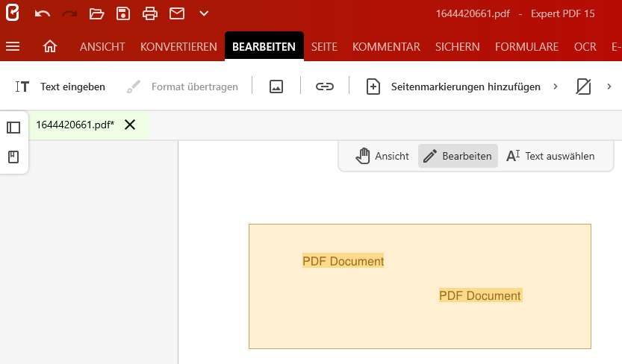Screen dimensions: 622x364
Task: Insert a link with chain icon
Action: (325, 87)
